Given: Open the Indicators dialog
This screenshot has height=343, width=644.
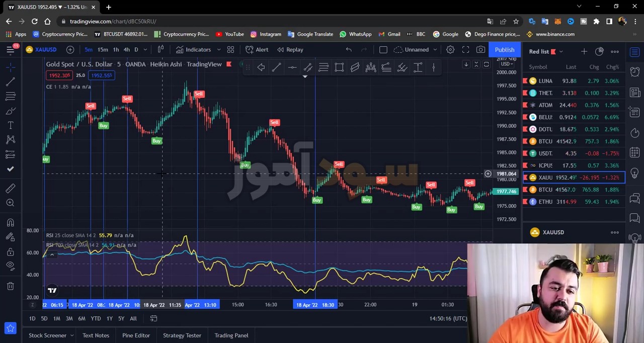Looking at the screenshot, I should point(194,49).
